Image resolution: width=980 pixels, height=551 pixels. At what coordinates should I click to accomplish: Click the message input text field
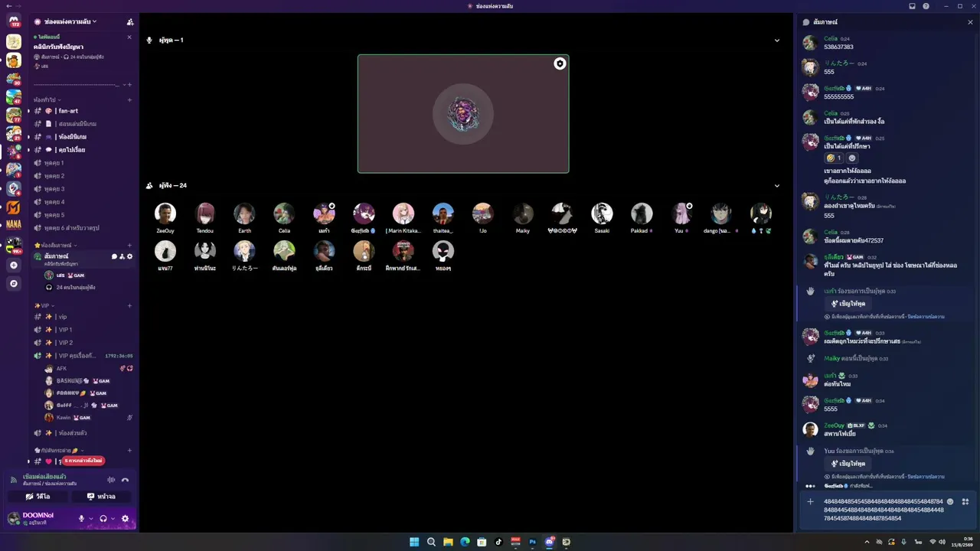(x=883, y=510)
